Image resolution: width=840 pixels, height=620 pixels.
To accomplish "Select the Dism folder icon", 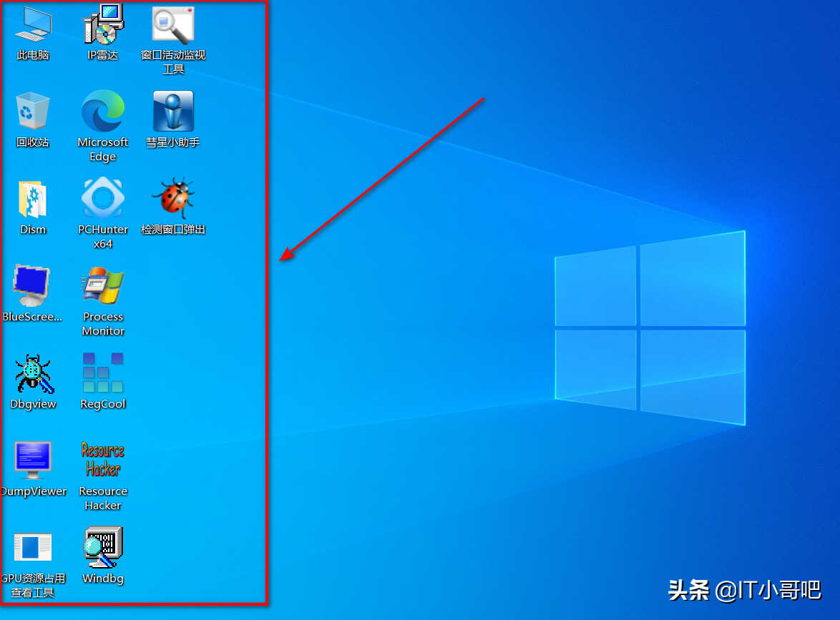I will (33, 200).
